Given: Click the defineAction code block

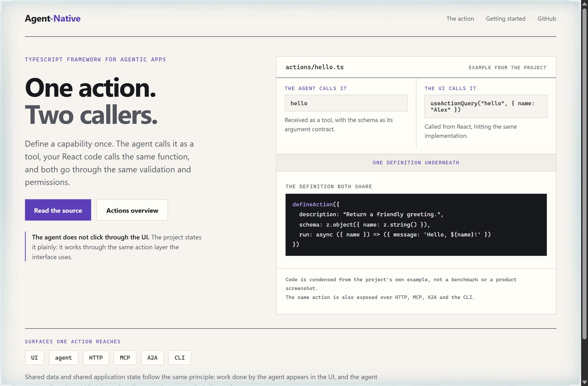Looking at the screenshot, I should (x=416, y=225).
